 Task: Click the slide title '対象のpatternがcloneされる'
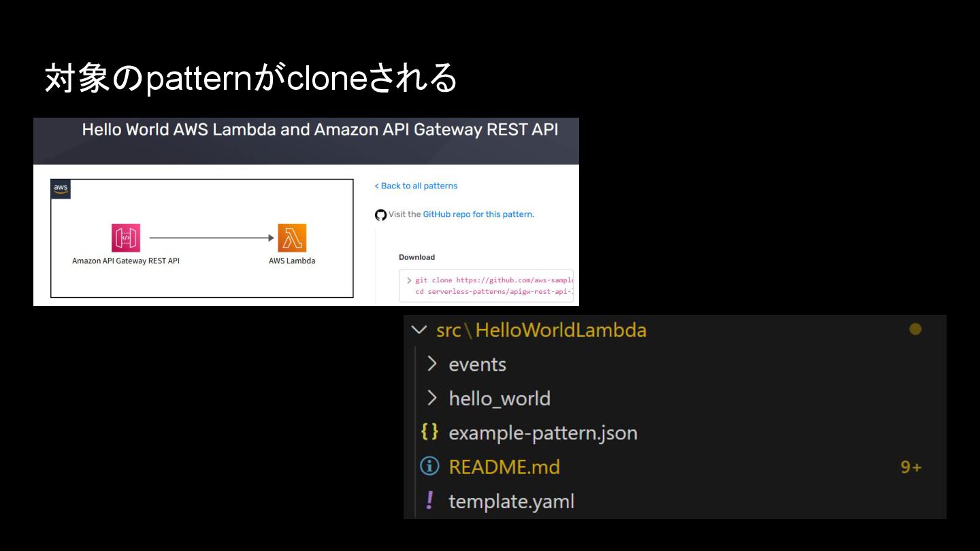pos(250,78)
